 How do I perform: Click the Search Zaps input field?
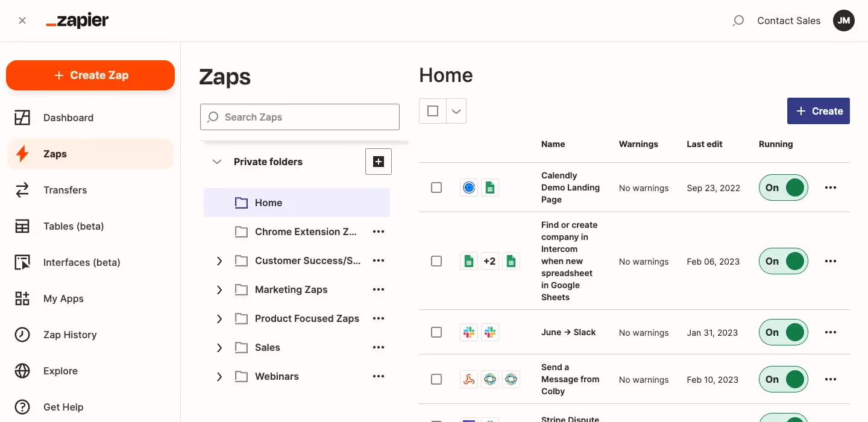[x=300, y=117]
